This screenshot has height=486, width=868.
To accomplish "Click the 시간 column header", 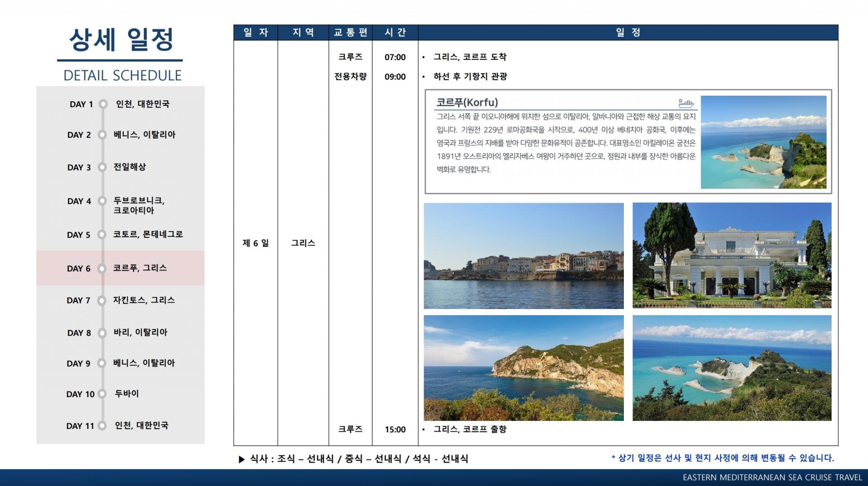I will click(x=395, y=33).
